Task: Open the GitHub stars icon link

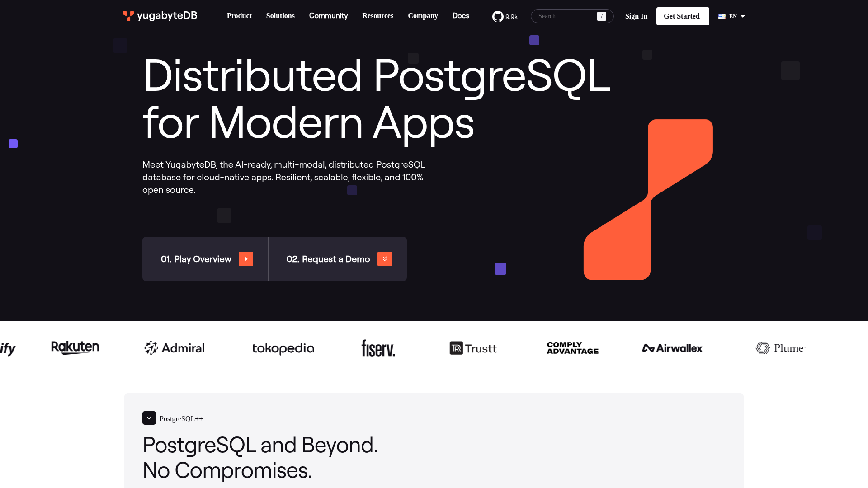Action: [x=498, y=17]
